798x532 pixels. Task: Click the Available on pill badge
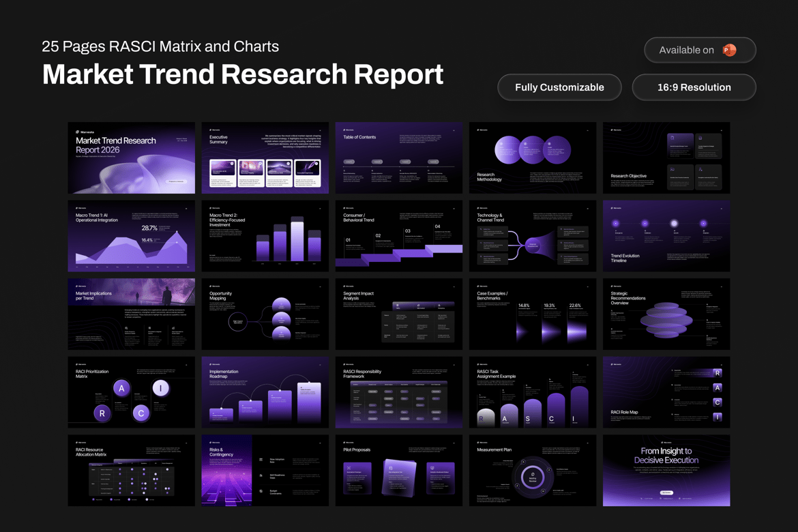tap(700, 50)
